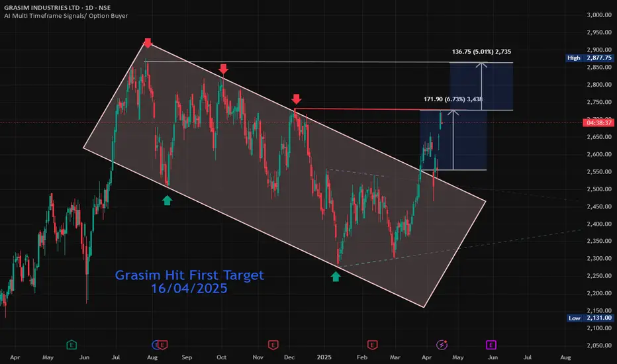Click the Feb label on time axis

(x=362, y=357)
